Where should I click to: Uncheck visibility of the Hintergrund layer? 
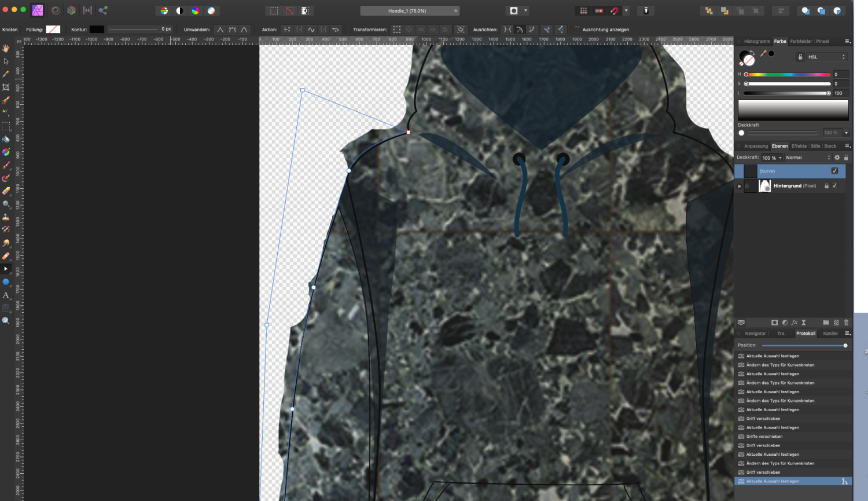coord(834,186)
